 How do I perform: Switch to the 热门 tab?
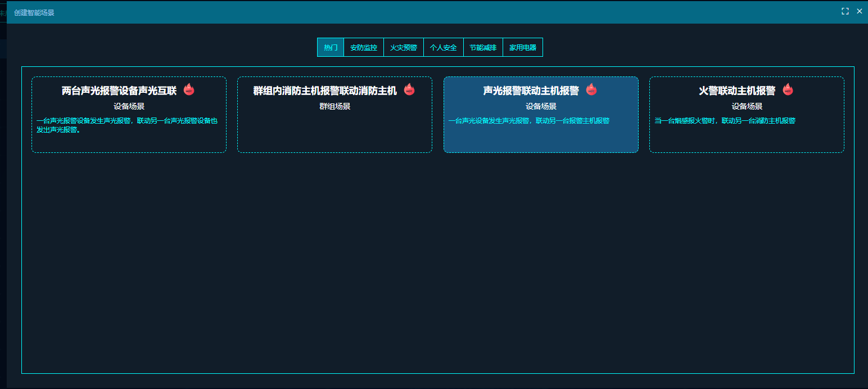pyautogui.click(x=331, y=48)
